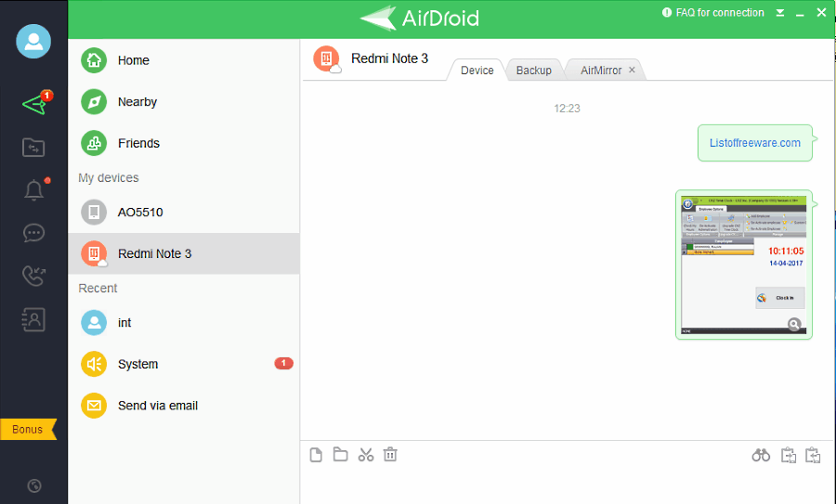Switch to the AirMirror tab
Viewport: 836px width, 504px height.
[x=601, y=71]
